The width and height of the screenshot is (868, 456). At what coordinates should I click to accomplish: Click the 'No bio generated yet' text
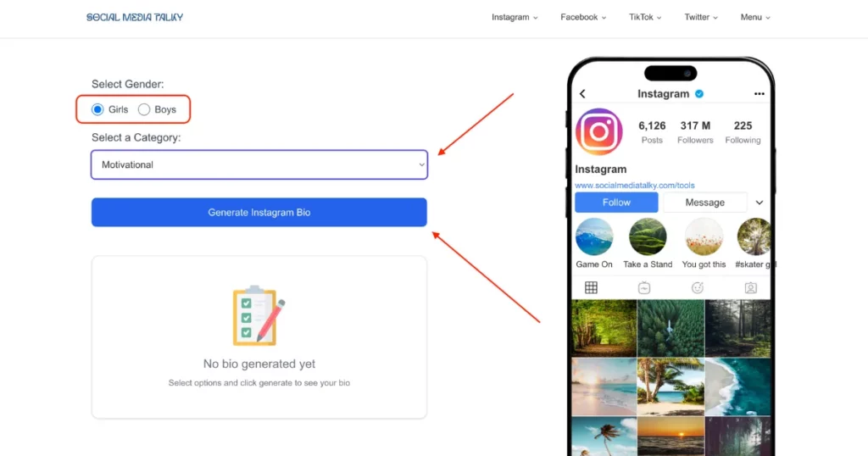259,364
